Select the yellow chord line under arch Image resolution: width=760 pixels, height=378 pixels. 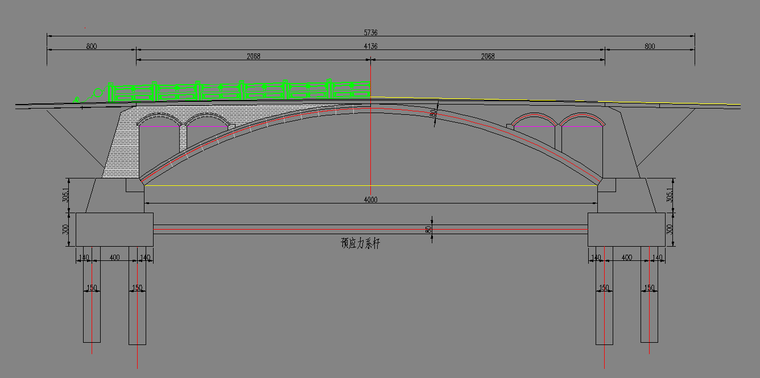[371, 185]
